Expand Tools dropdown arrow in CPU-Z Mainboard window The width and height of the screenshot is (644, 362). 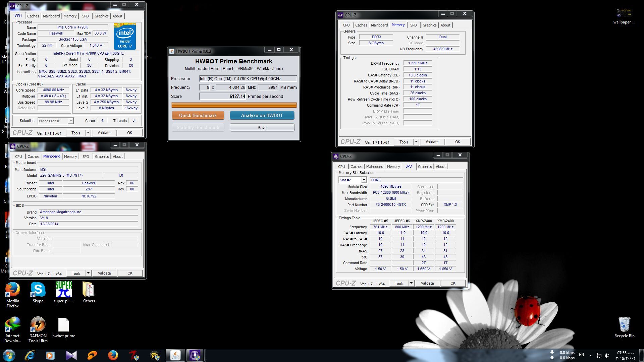point(88,273)
